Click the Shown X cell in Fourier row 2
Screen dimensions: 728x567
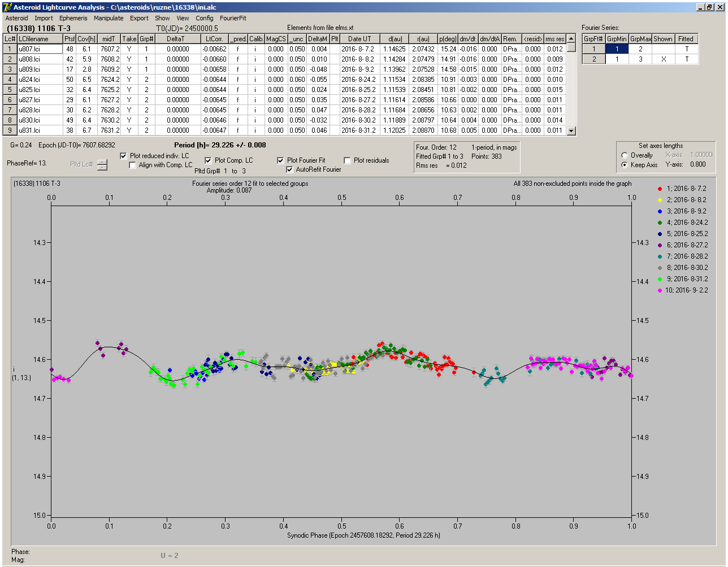click(x=663, y=59)
